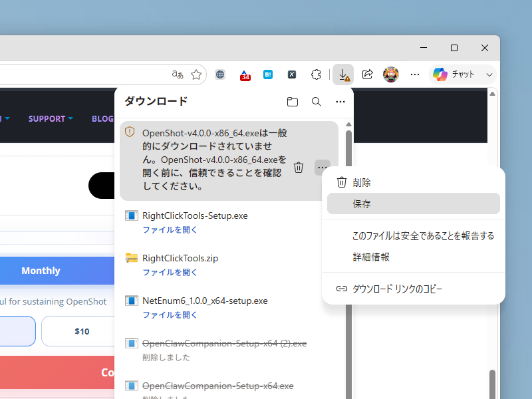Click the globe extension icon
This screenshot has height=399, width=532.
coord(220,74)
